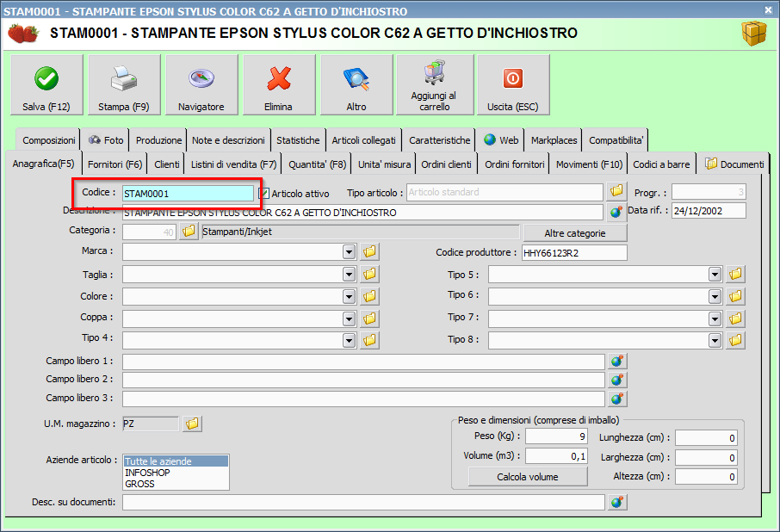Expand the Tipo 8 dropdown

coord(715,341)
